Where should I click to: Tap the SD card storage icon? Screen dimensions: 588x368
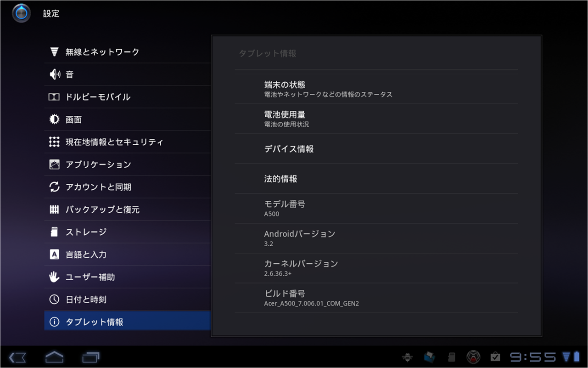[54, 232]
